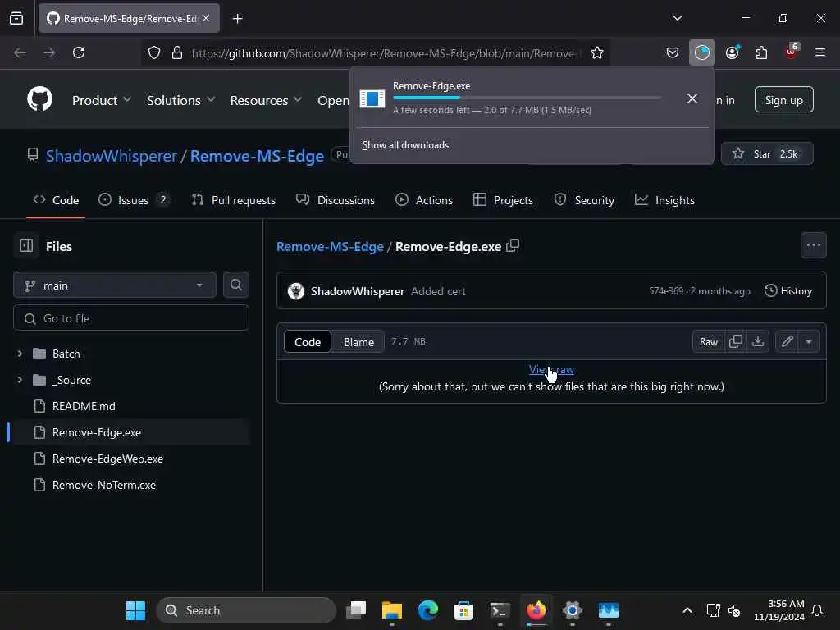840x630 pixels.
Task: Save page to Pocket icon
Action: [x=673, y=52]
